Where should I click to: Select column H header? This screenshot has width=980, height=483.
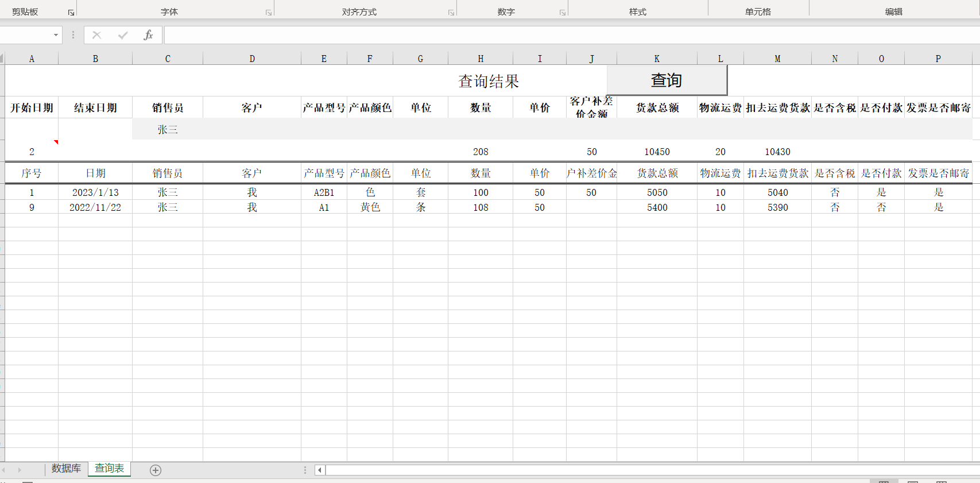[481, 59]
